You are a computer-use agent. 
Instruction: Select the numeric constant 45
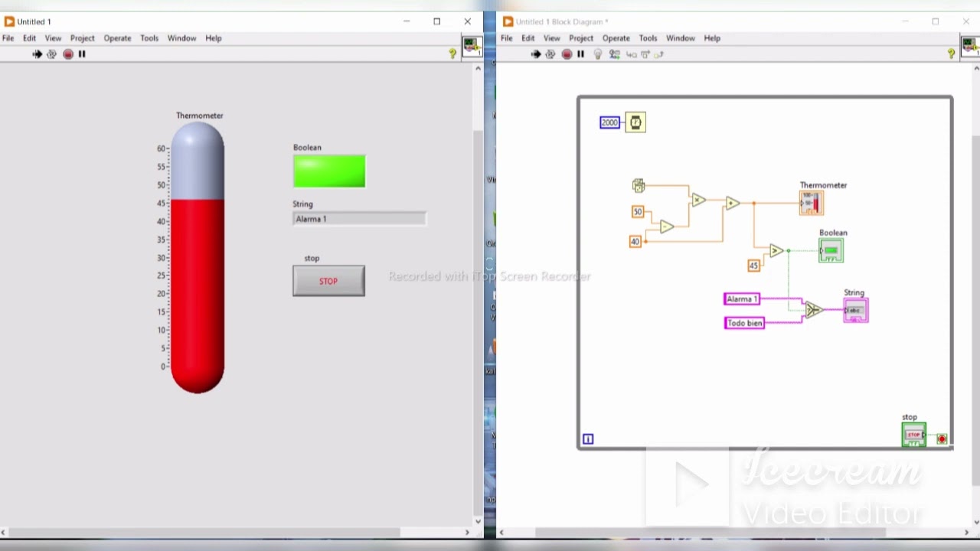753,266
